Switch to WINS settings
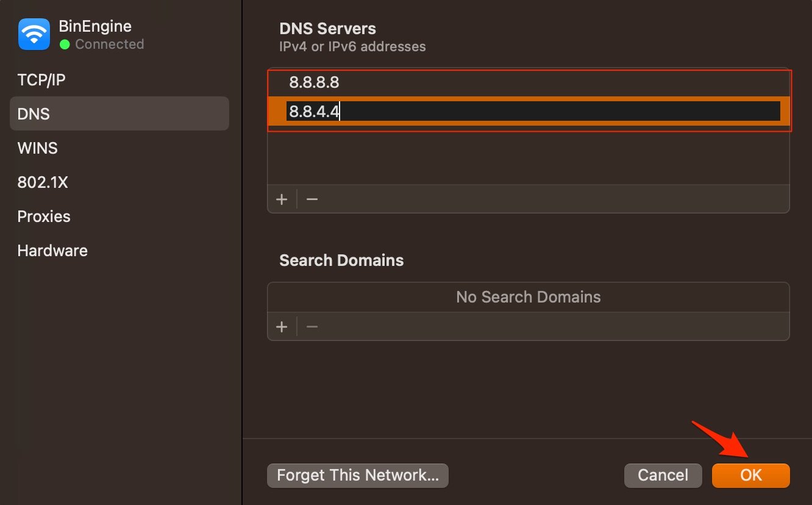The width and height of the screenshot is (812, 505). (38, 148)
